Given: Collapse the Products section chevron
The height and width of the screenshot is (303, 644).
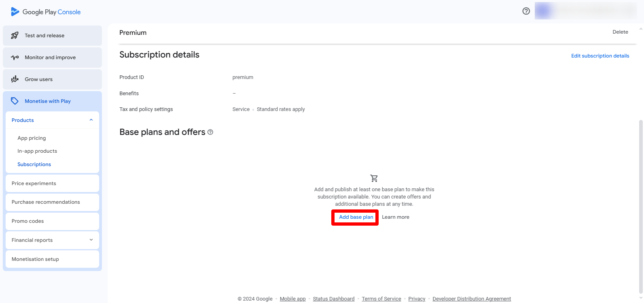Looking at the screenshot, I should click(91, 120).
